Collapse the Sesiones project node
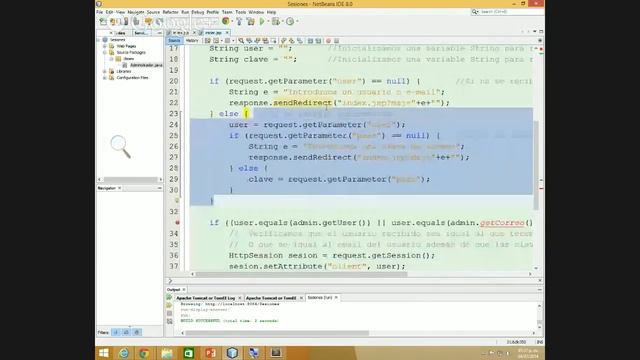The height and width of the screenshot is (360, 640). (99, 40)
